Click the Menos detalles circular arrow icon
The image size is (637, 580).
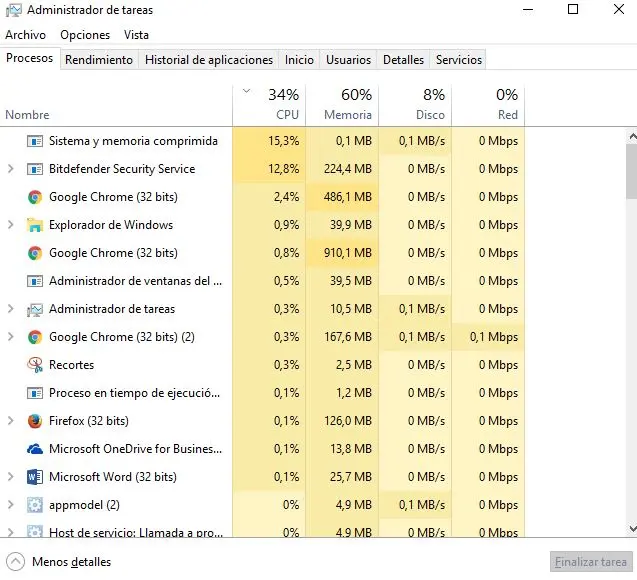tap(15, 562)
